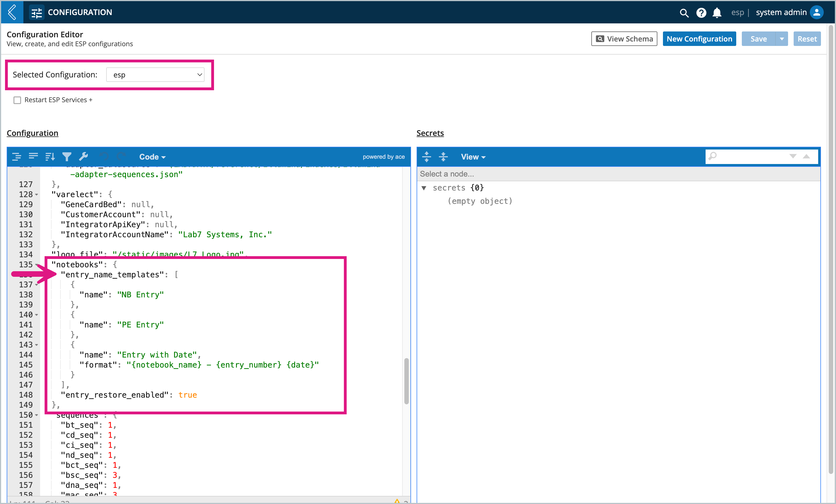836x504 pixels.
Task: Repair JSON with the wrench icon
Action: click(x=84, y=156)
